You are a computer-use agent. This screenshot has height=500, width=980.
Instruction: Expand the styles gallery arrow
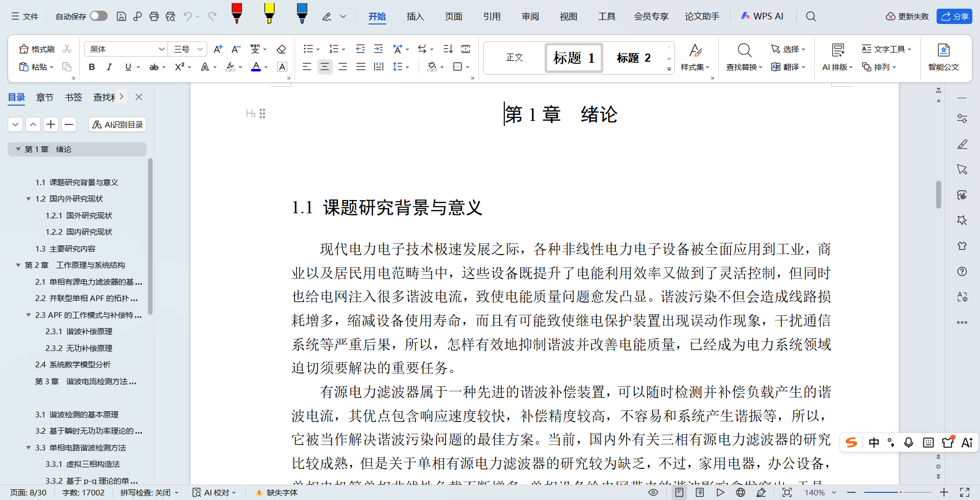[669, 69]
